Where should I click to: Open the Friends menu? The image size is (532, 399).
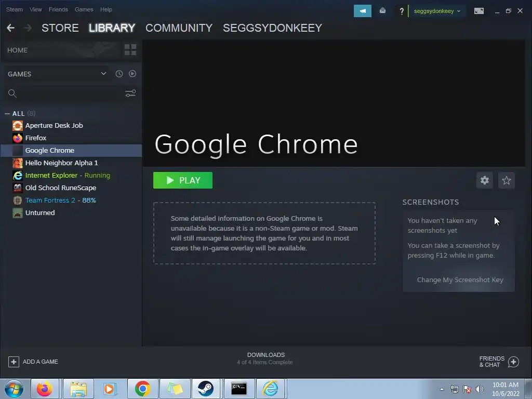point(58,9)
